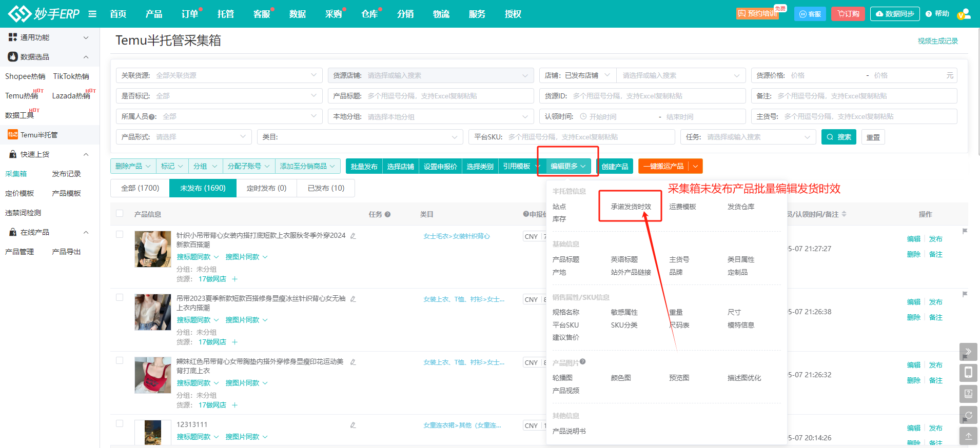Open the 订购 cart button

click(x=848, y=14)
